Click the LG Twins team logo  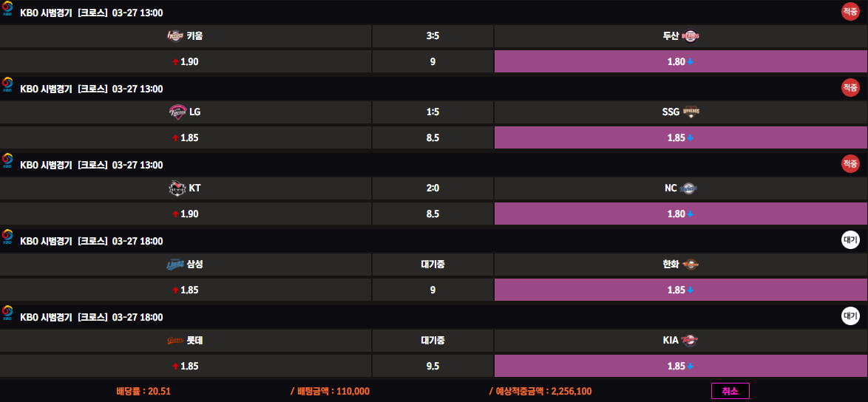pos(177,112)
